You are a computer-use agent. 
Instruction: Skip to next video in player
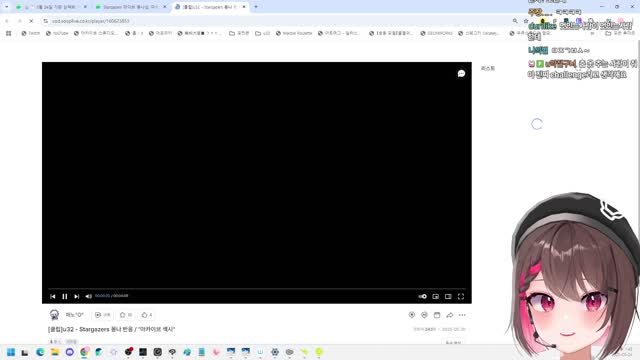coord(77,296)
